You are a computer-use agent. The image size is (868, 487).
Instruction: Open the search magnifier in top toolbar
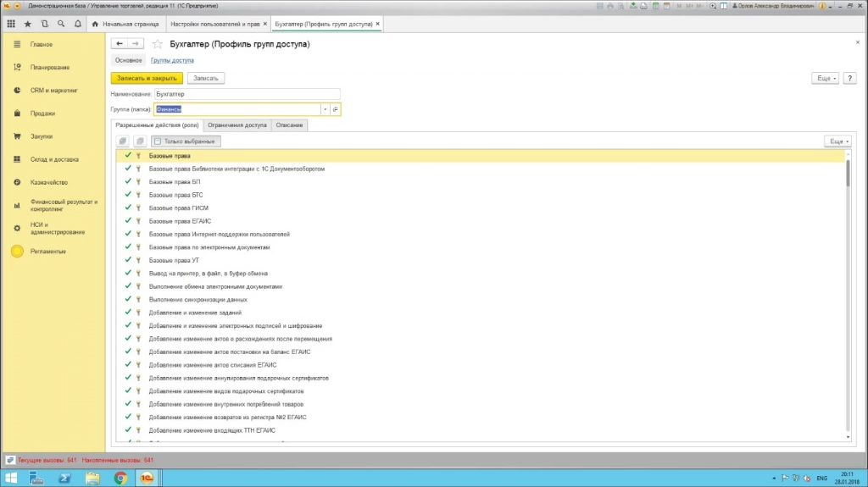pos(61,24)
